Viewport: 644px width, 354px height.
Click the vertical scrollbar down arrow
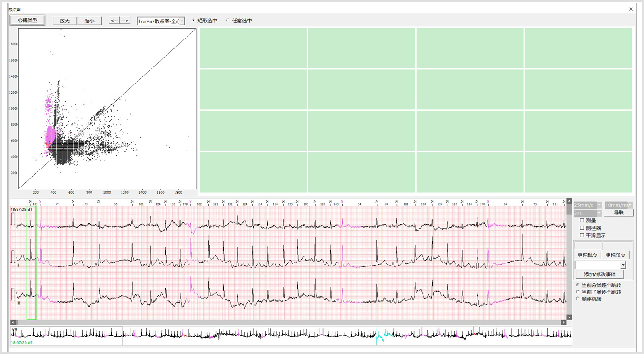[569, 317]
